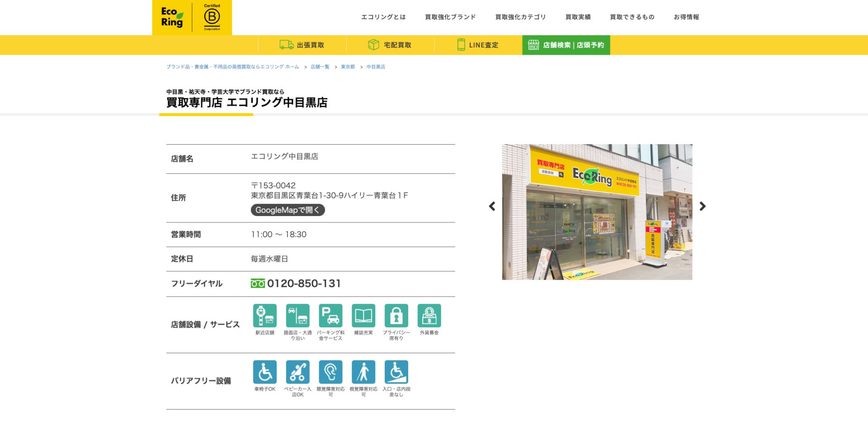Open the 店舗一覧 breadcrumb link
Screen dimensions: 868x434
point(320,67)
